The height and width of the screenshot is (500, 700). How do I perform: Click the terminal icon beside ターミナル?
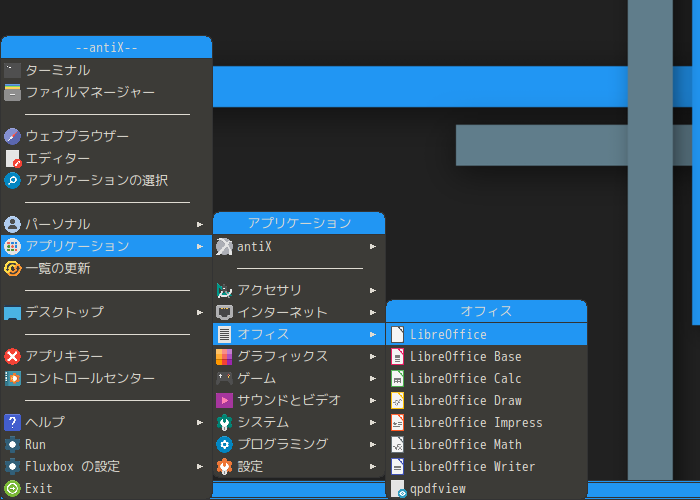point(12,71)
